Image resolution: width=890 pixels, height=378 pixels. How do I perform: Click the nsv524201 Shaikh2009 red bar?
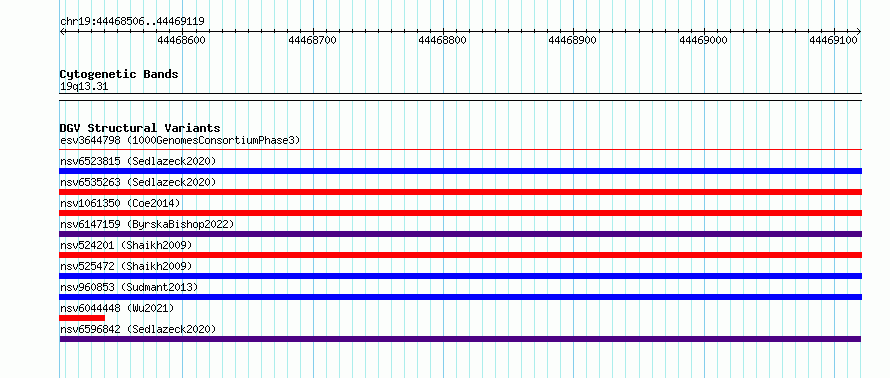(x=460, y=255)
